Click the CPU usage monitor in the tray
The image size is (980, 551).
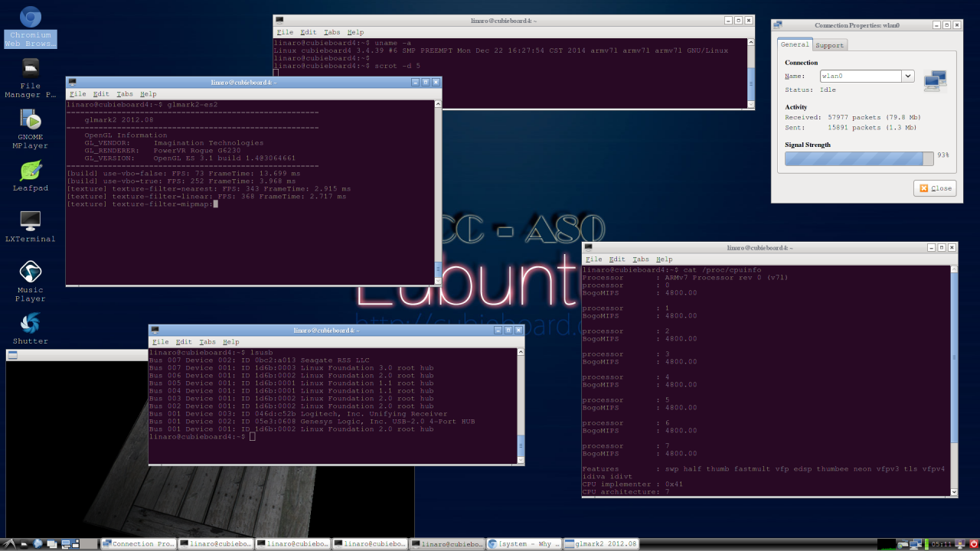[x=887, y=544]
